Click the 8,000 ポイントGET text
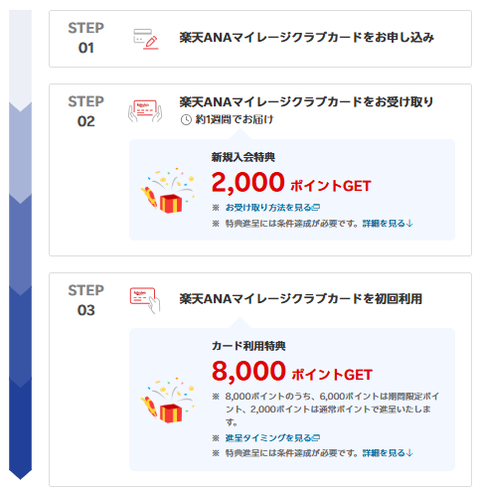Viewport: 480px width, 492px height. 292,371
